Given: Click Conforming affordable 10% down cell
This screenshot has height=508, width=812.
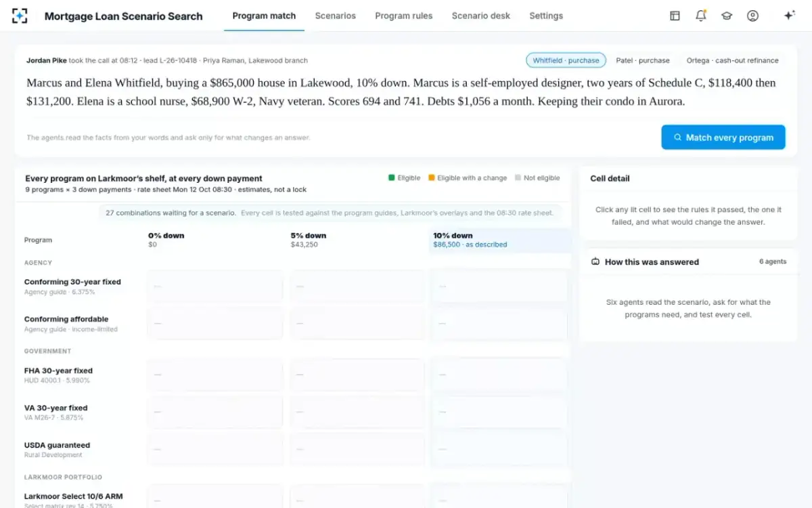Looking at the screenshot, I should coord(499,324).
